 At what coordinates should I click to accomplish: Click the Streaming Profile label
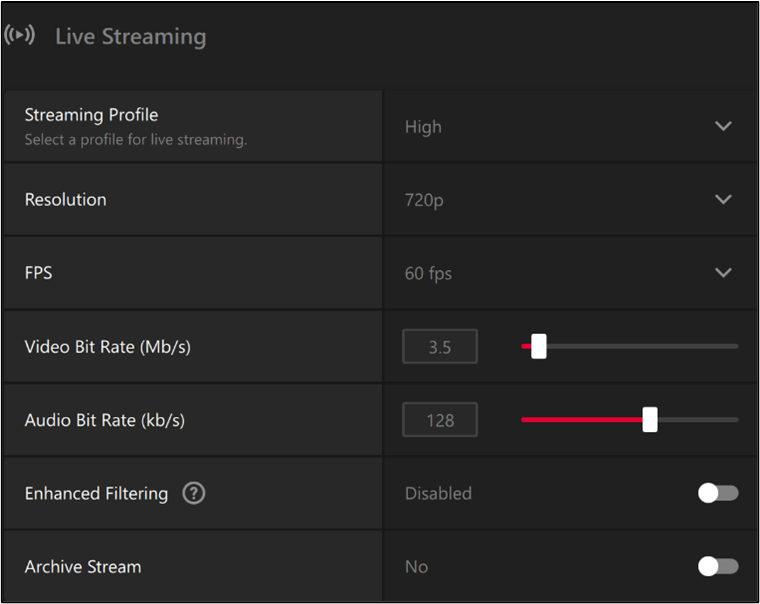pos(91,115)
